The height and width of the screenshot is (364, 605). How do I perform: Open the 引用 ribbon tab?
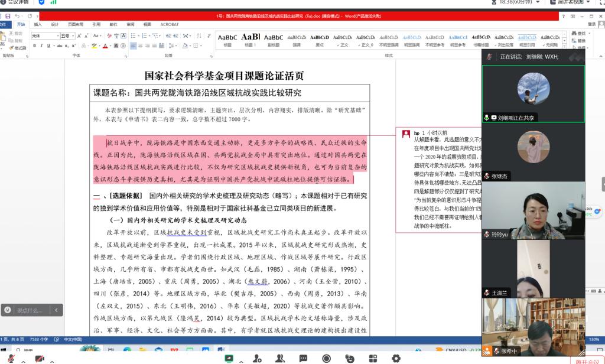pyautogui.click(x=96, y=24)
